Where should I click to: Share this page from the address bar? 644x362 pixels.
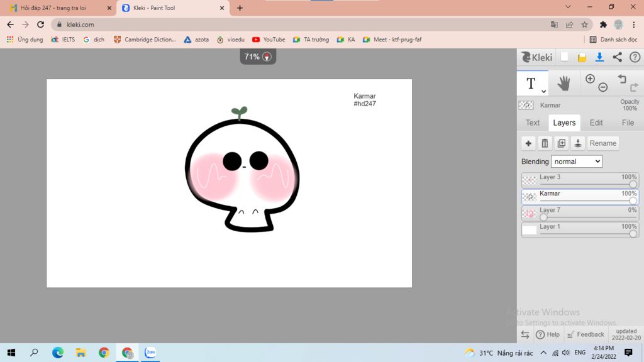coord(569,25)
